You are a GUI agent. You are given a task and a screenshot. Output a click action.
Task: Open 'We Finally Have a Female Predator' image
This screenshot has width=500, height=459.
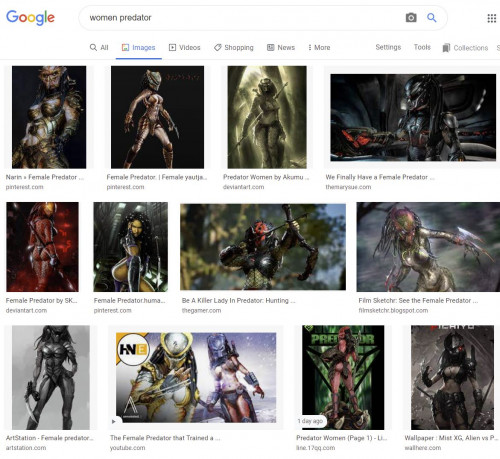413,118
